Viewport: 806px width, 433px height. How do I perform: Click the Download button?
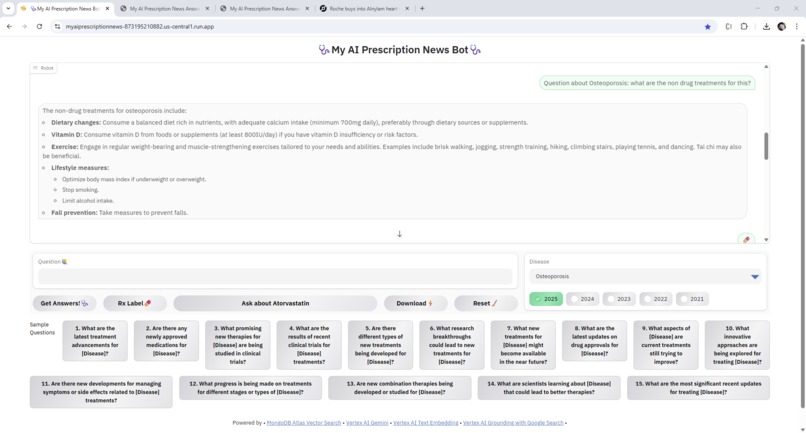(415, 303)
